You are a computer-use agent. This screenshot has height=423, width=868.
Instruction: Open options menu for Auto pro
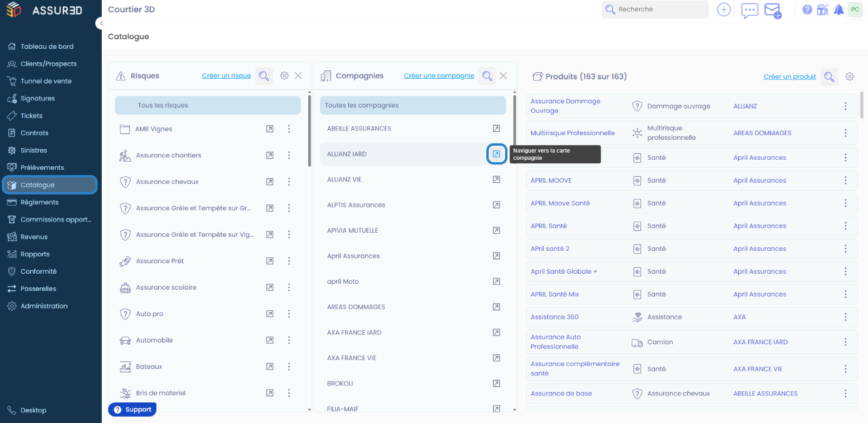pyautogui.click(x=289, y=314)
